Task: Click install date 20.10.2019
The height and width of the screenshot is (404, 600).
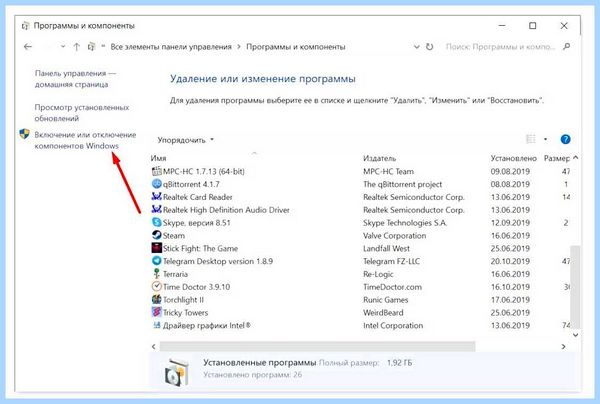Action: (510, 261)
